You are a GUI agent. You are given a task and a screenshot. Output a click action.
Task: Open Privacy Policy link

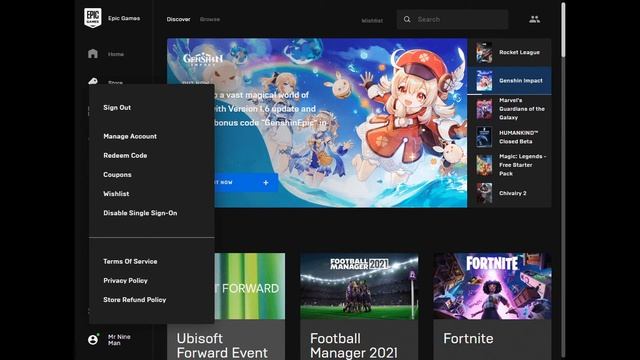coord(125,280)
